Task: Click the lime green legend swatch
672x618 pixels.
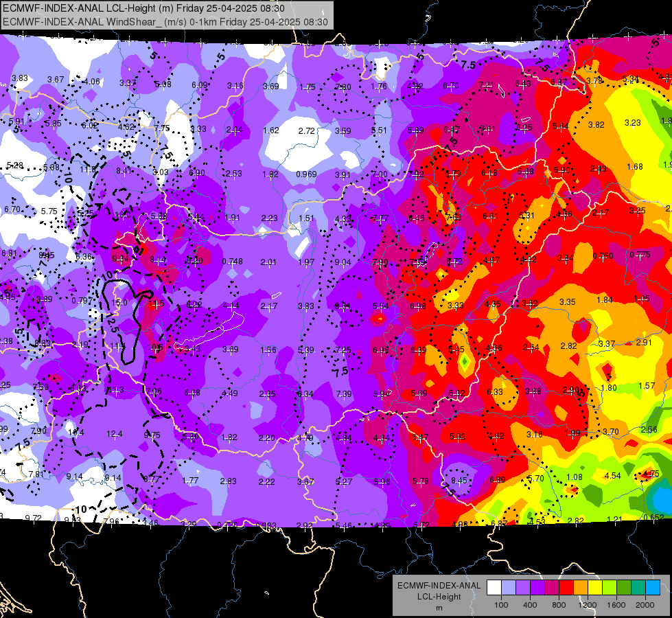Action: pyautogui.click(x=610, y=588)
